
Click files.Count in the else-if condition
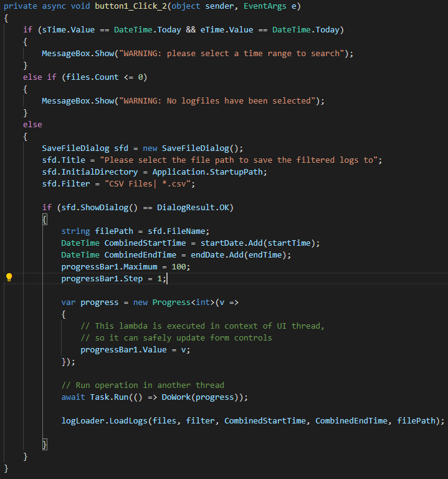pyautogui.click(x=92, y=77)
